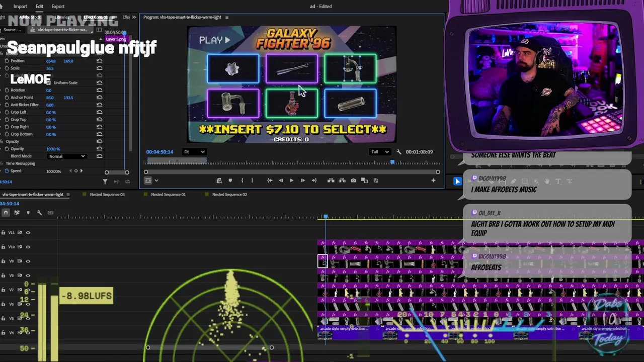Switch to the Import workspace tab
The image size is (644, 362).
(20, 7)
